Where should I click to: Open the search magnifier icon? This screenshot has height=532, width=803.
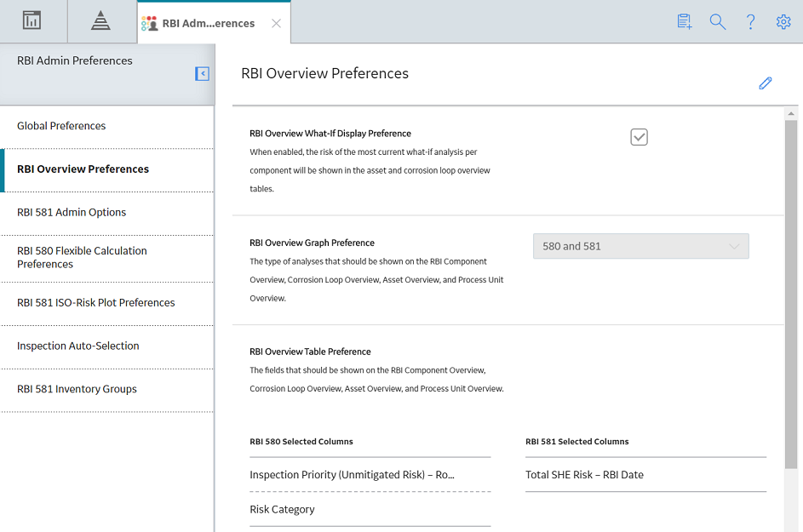pyautogui.click(x=718, y=21)
